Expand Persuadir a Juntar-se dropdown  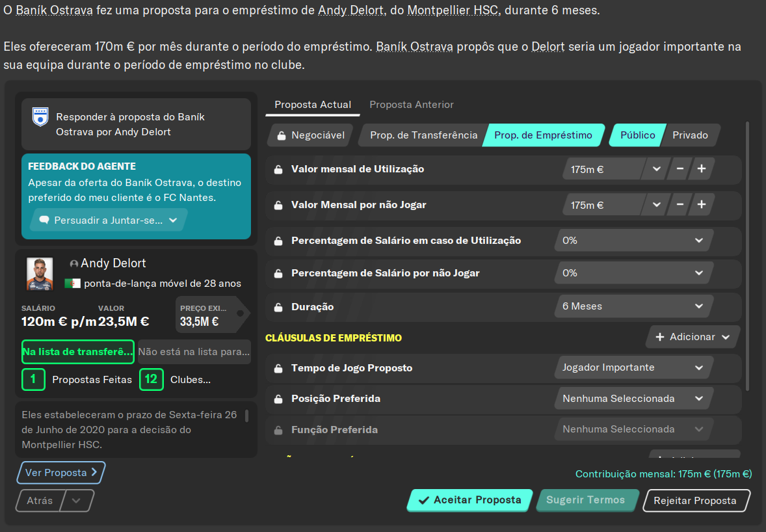pyautogui.click(x=109, y=220)
